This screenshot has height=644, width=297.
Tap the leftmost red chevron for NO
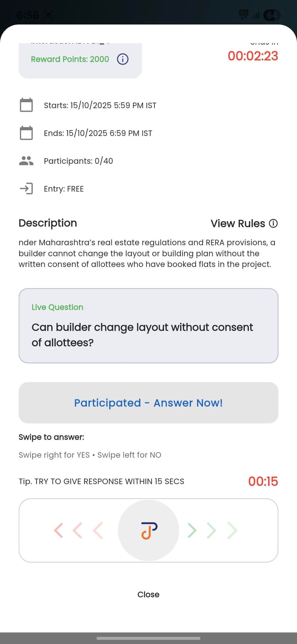tap(58, 530)
